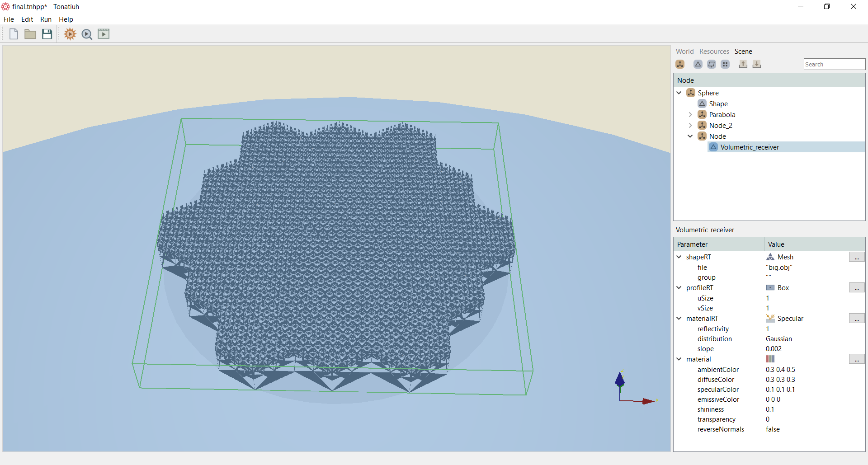Switch to the World tab
Image resolution: width=868 pixels, height=465 pixels.
(684, 52)
